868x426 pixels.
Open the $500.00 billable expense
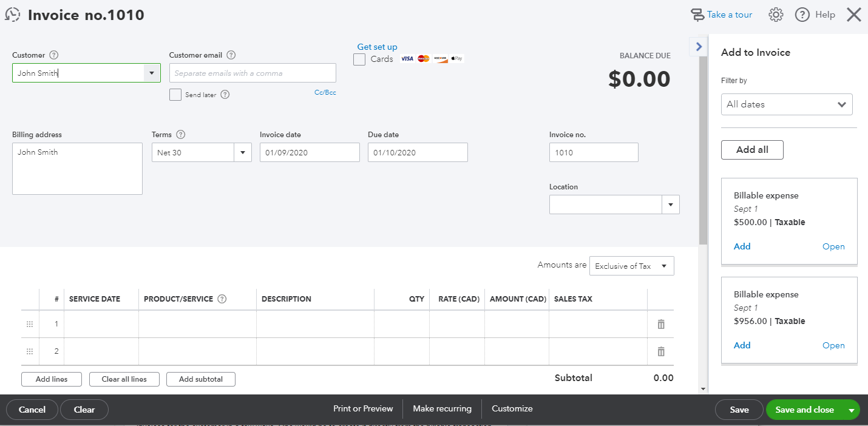pyautogui.click(x=833, y=246)
